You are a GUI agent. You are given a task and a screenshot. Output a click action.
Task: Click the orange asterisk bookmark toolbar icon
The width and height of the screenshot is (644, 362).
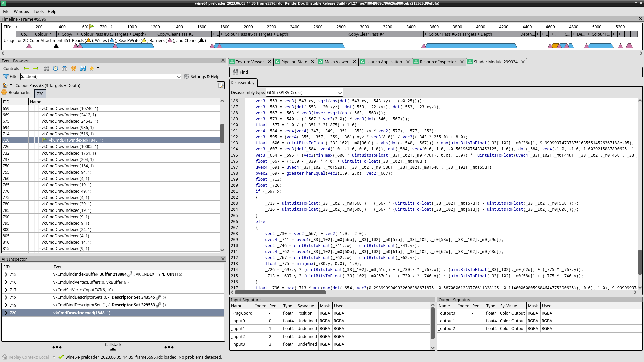[x=74, y=68]
